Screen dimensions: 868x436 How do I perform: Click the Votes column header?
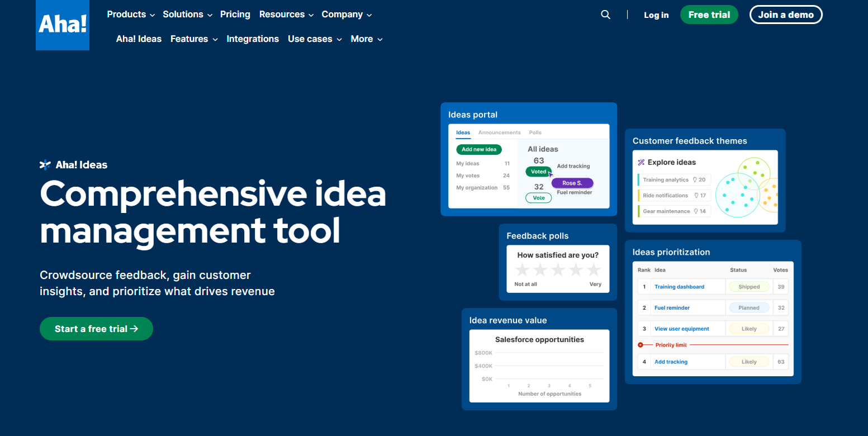pyautogui.click(x=780, y=270)
